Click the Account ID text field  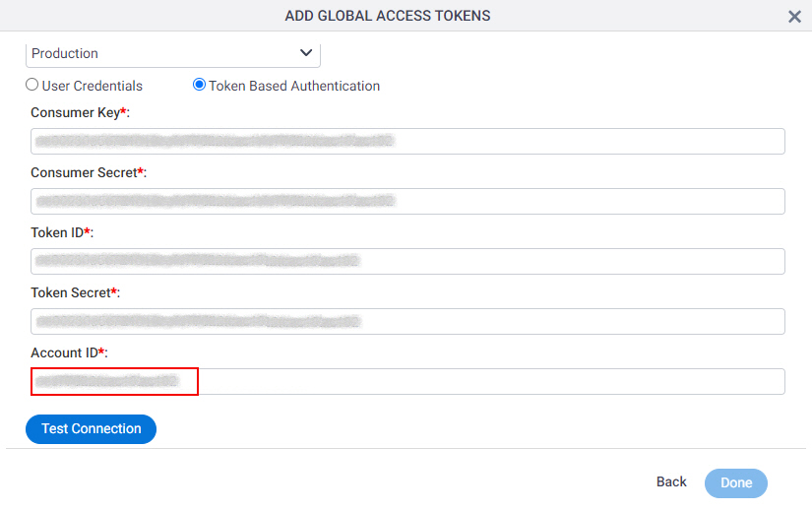407,381
